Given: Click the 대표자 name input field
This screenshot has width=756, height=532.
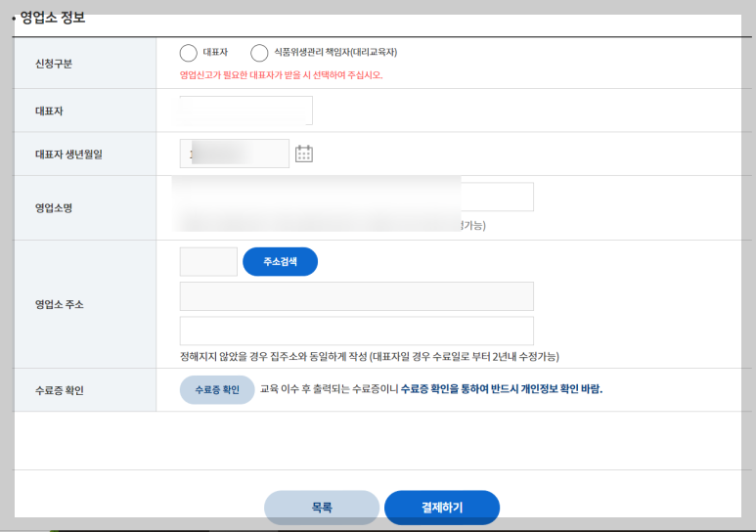Looking at the screenshot, I should tap(245, 111).
